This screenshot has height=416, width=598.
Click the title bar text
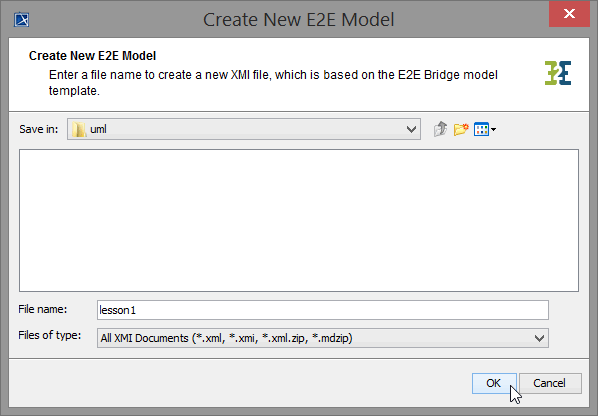299,19
